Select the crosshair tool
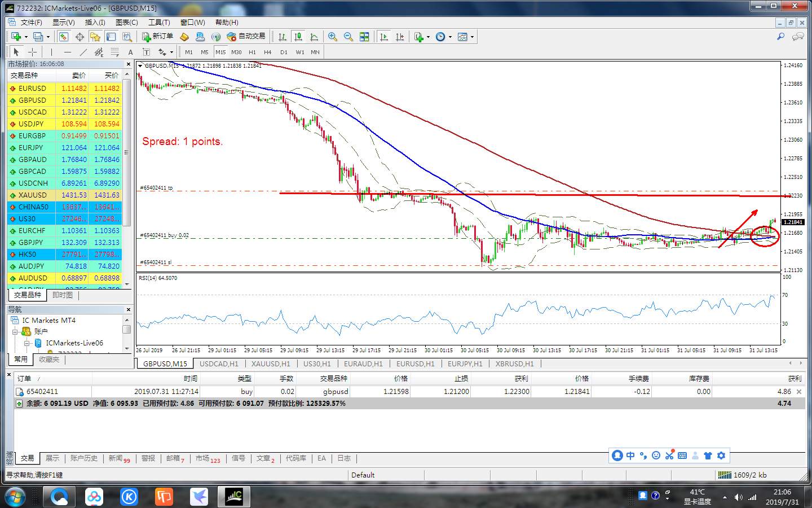The image size is (812, 508). pyautogui.click(x=32, y=52)
